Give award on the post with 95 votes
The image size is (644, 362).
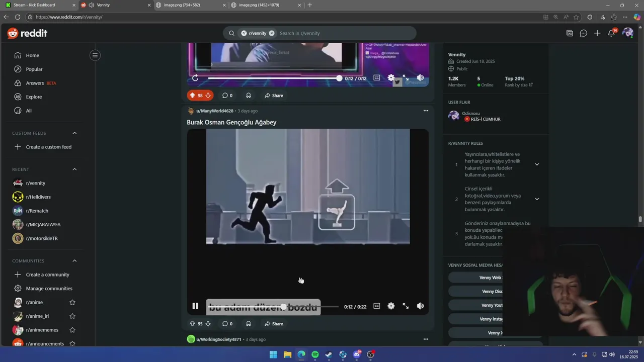click(249, 324)
